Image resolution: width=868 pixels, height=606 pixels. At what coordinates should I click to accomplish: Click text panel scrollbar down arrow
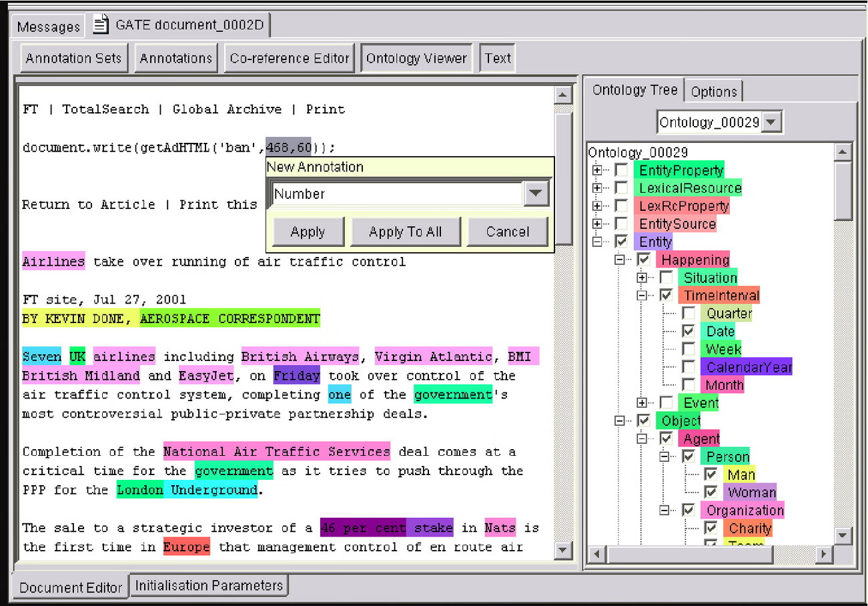click(564, 550)
